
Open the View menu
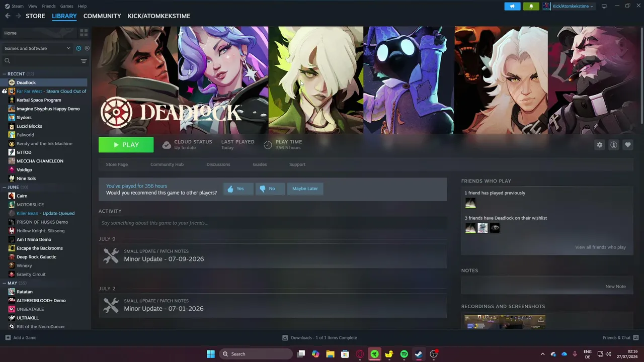pyautogui.click(x=33, y=6)
